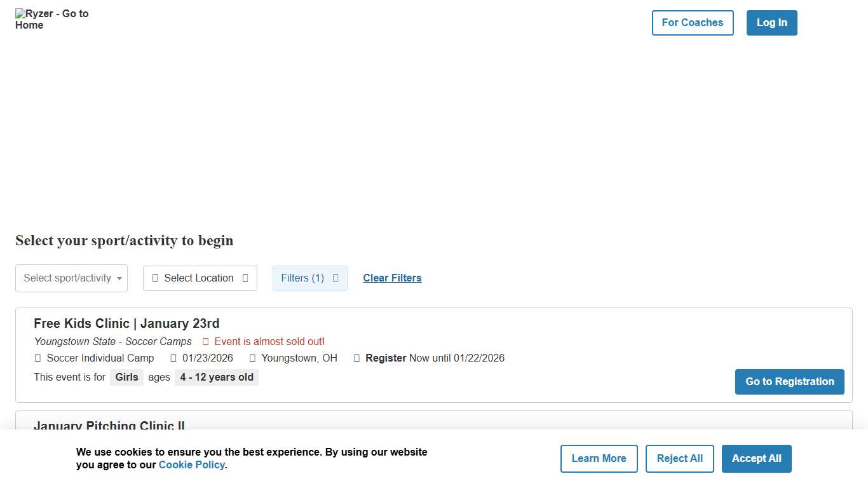Open the Select sport/activity dropdown
Image resolution: width=868 pixels, height=488 pixels.
point(71,278)
